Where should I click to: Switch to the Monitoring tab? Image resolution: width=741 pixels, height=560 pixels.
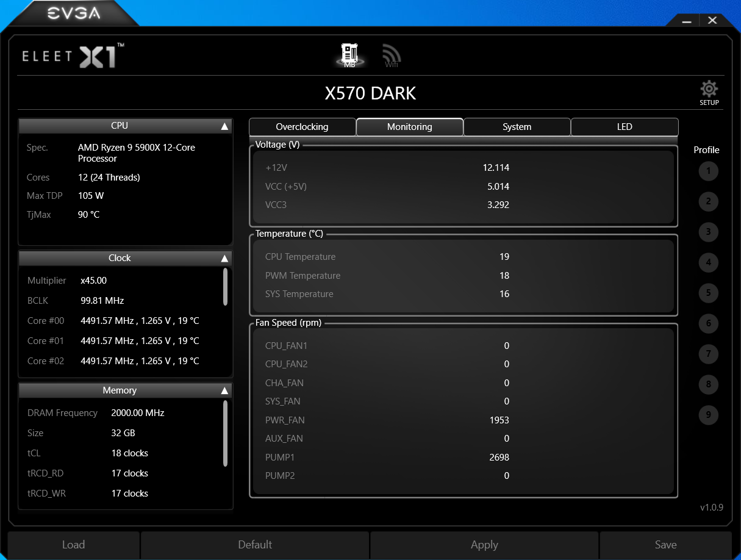[409, 127]
